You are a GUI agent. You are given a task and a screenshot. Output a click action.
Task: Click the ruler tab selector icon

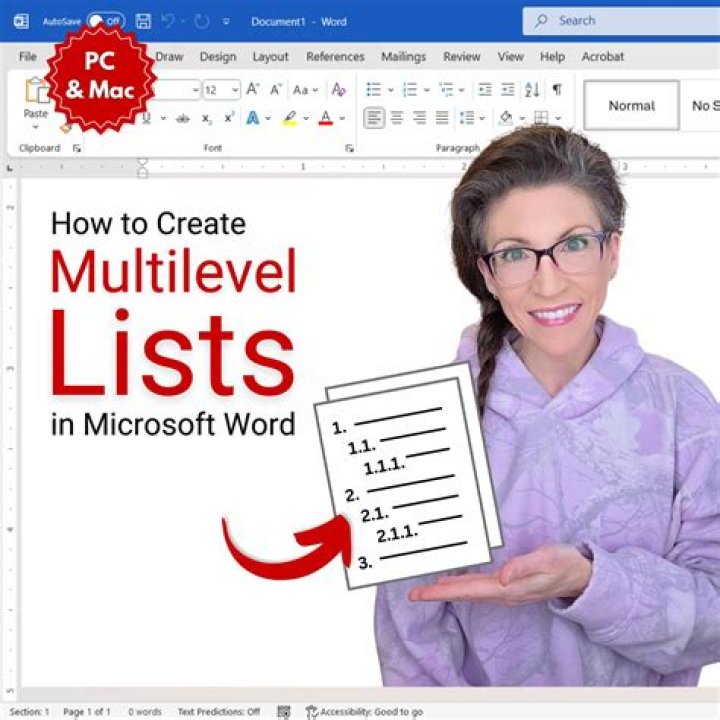[x=9, y=169]
